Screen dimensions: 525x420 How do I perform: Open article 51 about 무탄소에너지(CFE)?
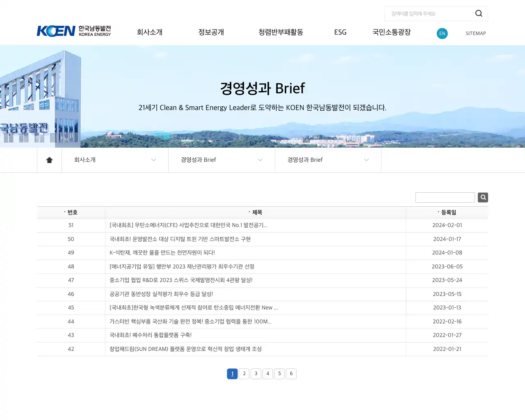coord(188,225)
